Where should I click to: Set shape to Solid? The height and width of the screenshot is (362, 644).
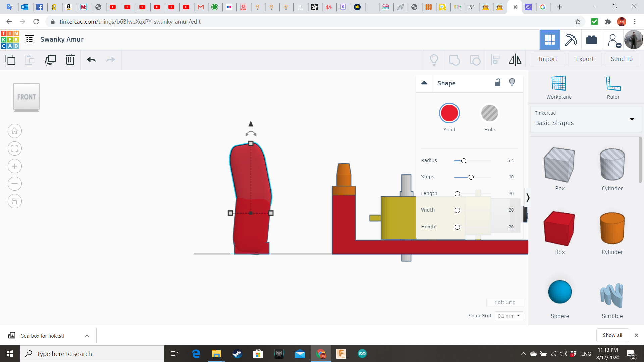click(449, 113)
